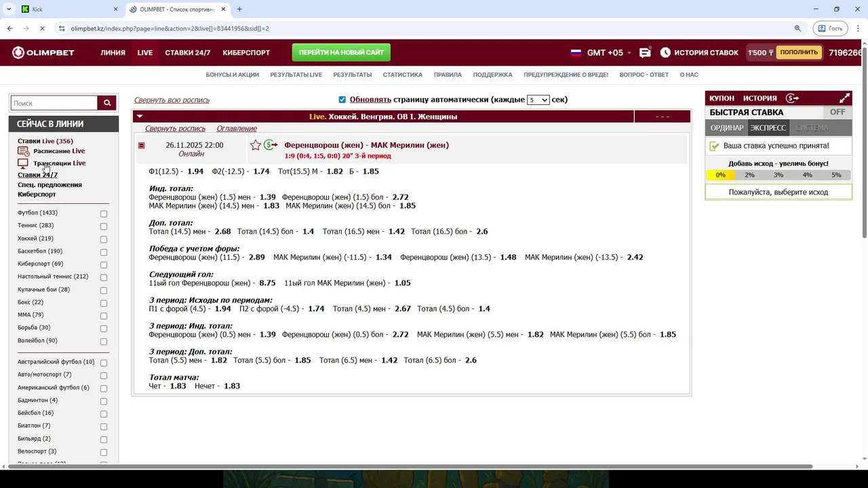Open a new browser tab
This screenshot has height=488, width=868.
point(239,9)
